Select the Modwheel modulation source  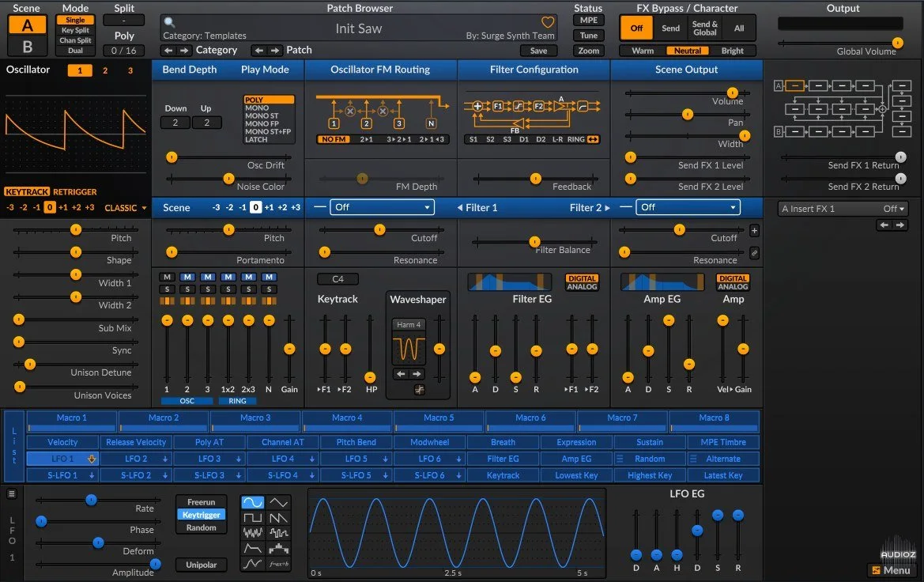coord(429,442)
